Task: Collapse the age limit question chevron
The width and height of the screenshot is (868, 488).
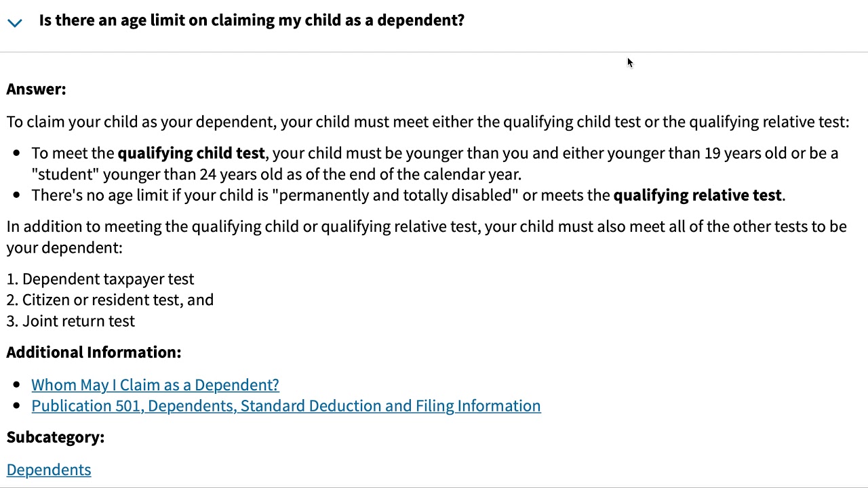Action: click(x=15, y=22)
